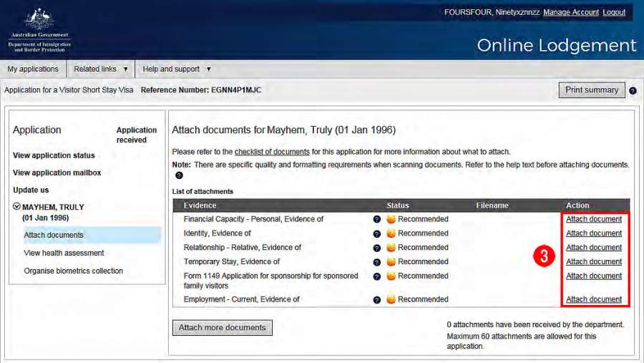Select View health assessment in sidebar

click(64, 253)
